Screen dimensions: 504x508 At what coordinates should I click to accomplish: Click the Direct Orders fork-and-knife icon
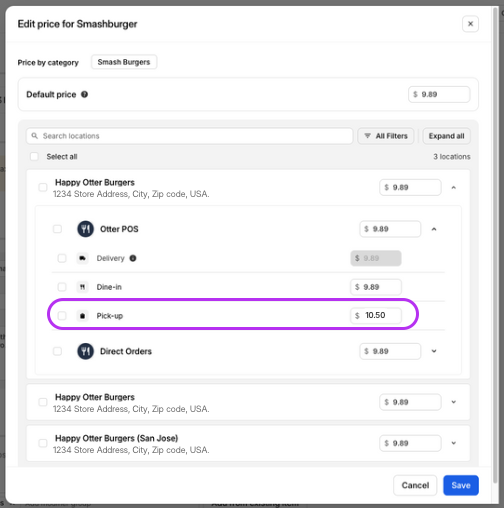click(x=85, y=351)
